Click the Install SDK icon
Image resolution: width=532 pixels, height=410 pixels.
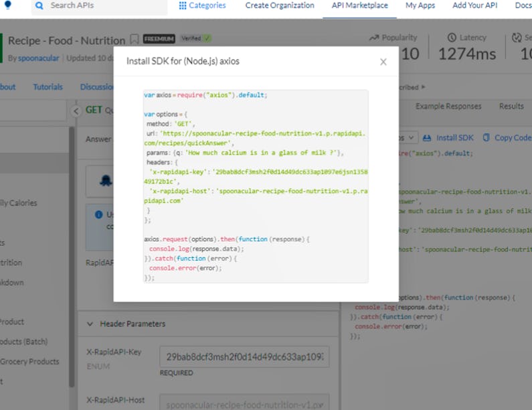click(427, 137)
